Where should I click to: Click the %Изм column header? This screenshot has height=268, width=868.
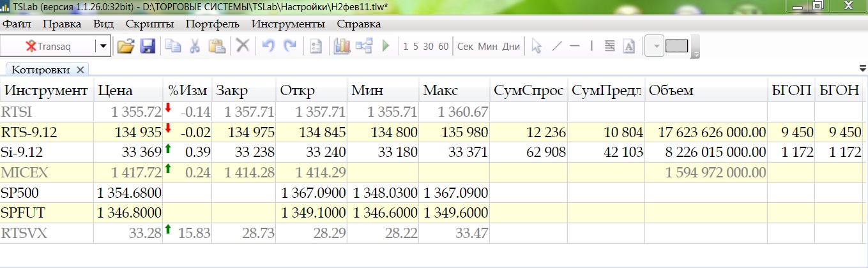(x=188, y=91)
